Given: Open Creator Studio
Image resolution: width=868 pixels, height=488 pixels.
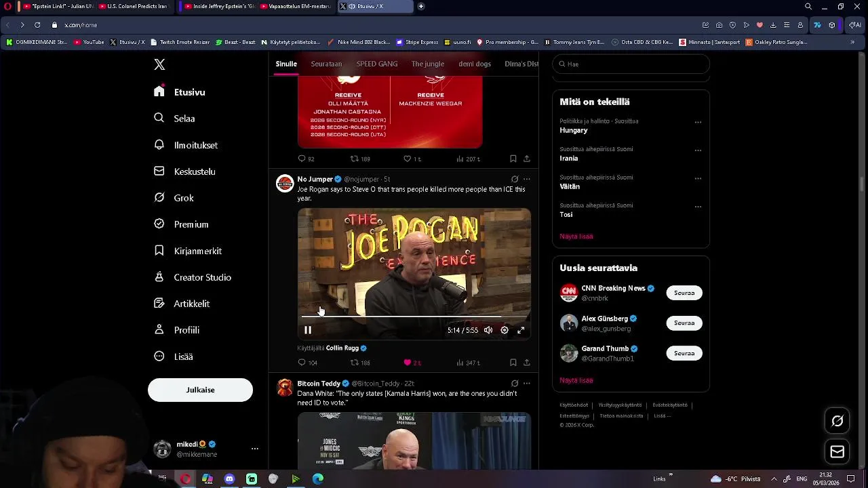Looking at the screenshot, I should coord(193,277).
